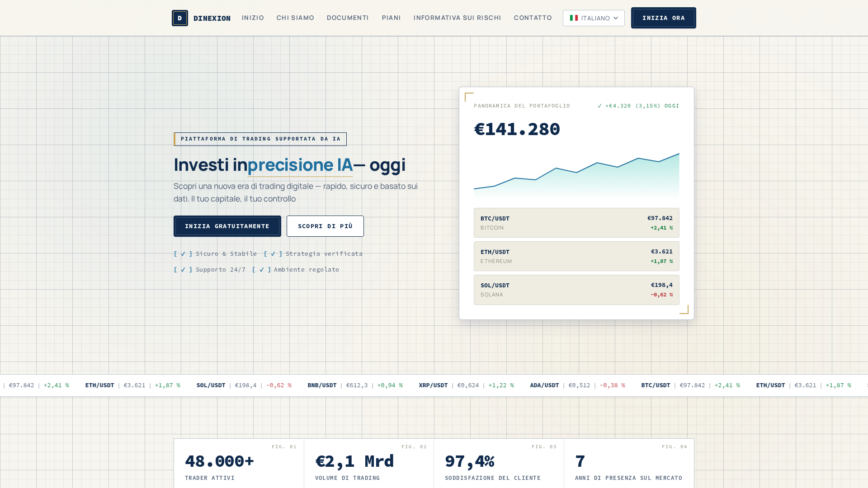Viewport: 868px width, 488px height.
Task: Click the checkmark beside Strategia verificata
Action: [273, 254]
